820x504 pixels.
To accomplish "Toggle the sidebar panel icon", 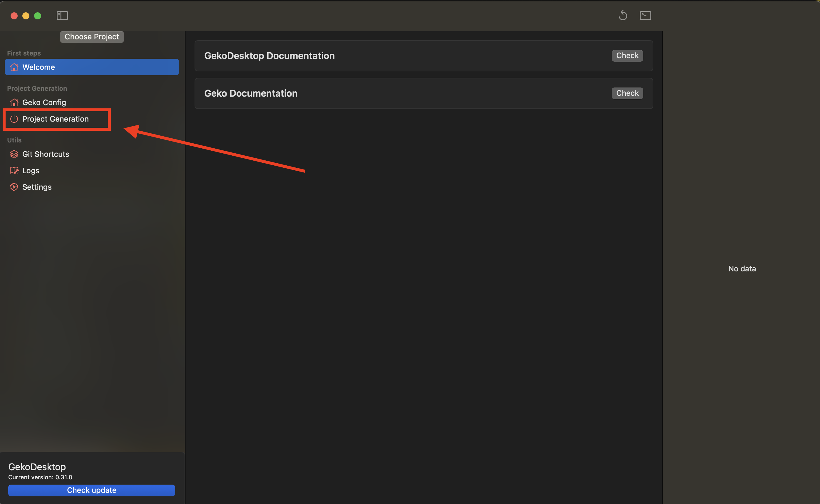I will (62, 16).
